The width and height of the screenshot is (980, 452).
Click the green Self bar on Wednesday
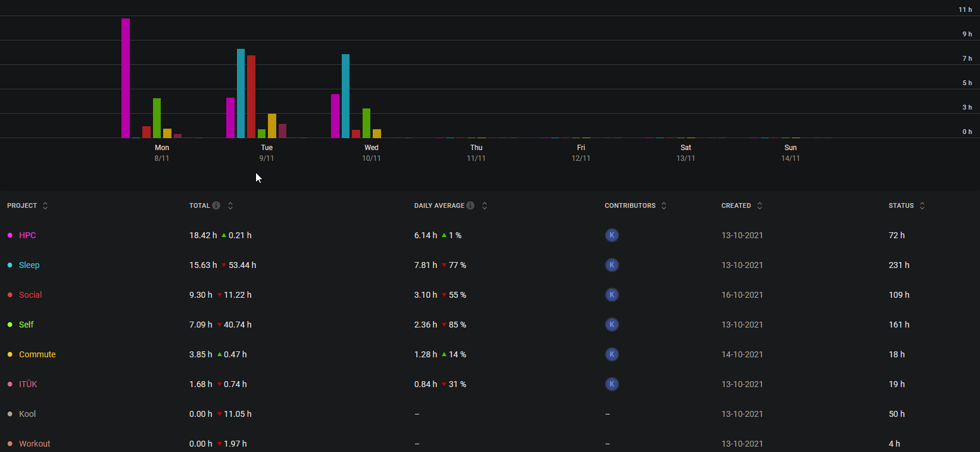[367, 123]
